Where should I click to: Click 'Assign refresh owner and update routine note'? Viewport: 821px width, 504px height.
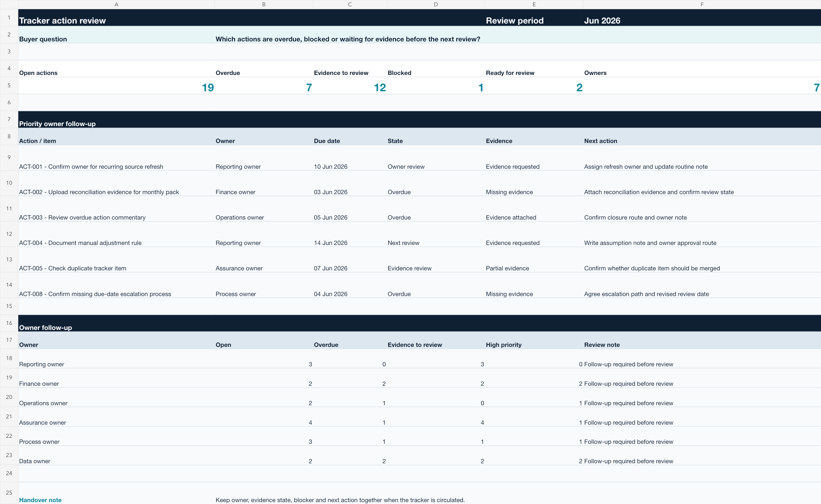[646, 167]
